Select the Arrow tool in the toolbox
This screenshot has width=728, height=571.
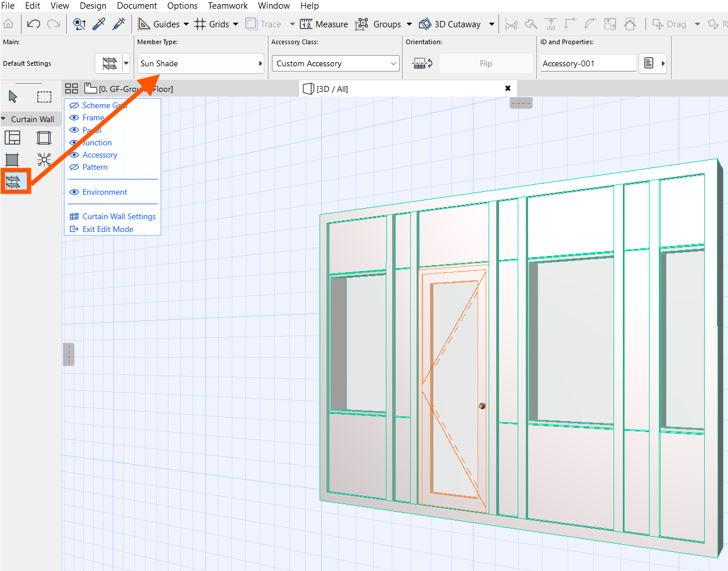pos(13,97)
